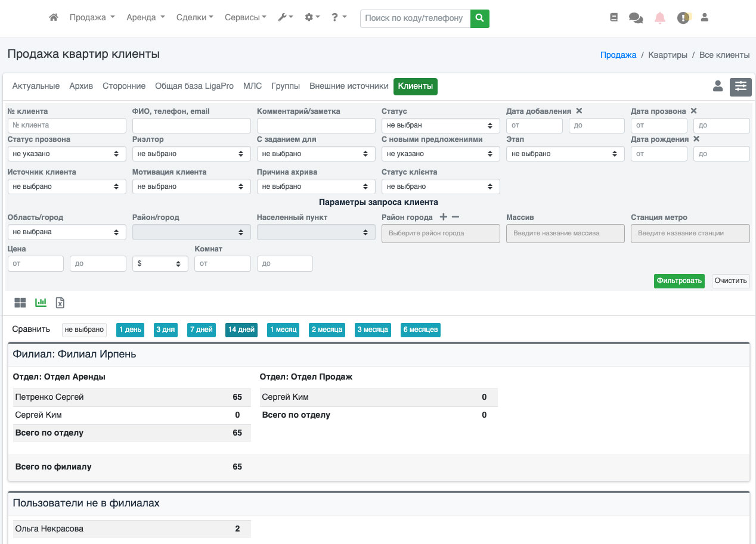Export the list to Excel file icon
The width and height of the screenshot is (756, 544).
click(60, 303)
